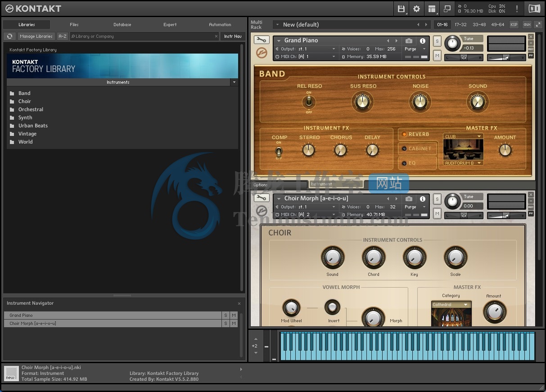Switch to the Files tab
546x392 pixels.
tap(74, 25)
